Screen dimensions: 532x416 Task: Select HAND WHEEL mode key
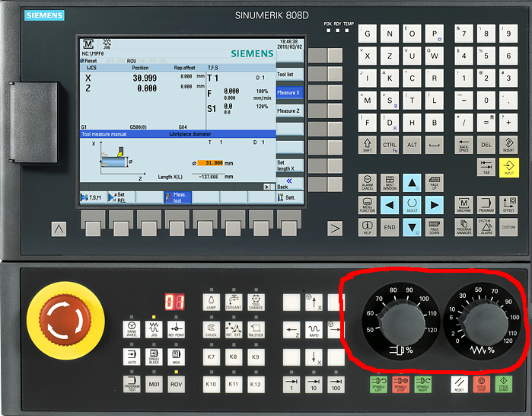(132, 328)
